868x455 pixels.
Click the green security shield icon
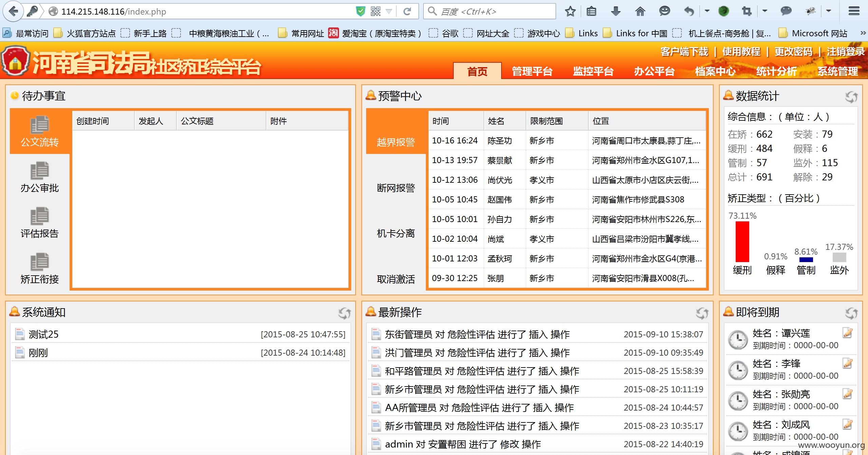click(360, 12)
